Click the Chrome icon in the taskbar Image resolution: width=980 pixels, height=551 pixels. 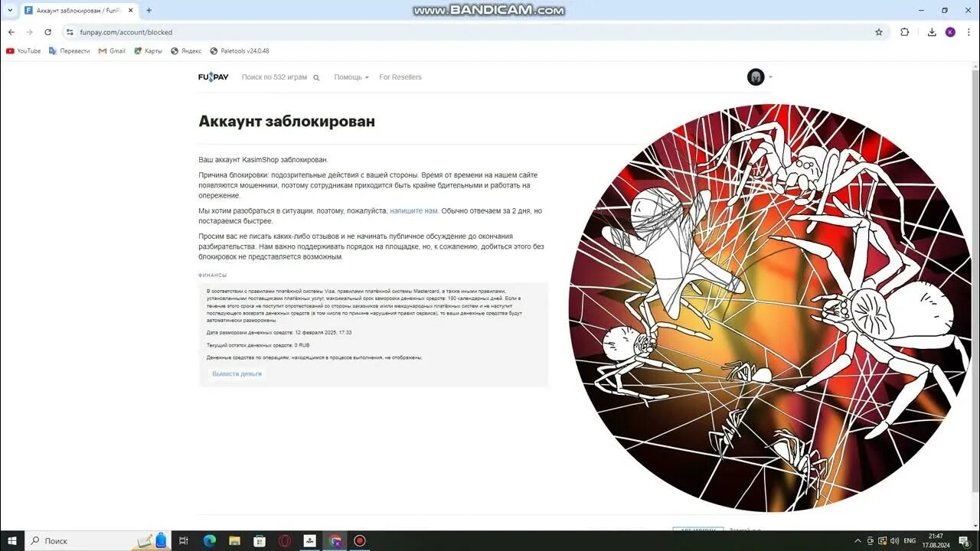pyautogui.click(x=335, y=540)
